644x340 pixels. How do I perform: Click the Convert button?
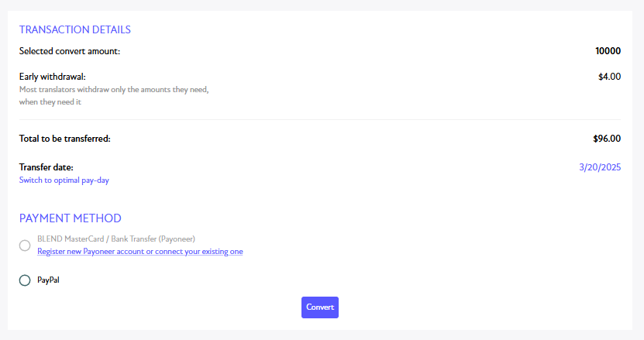click(x=320, y=307)
